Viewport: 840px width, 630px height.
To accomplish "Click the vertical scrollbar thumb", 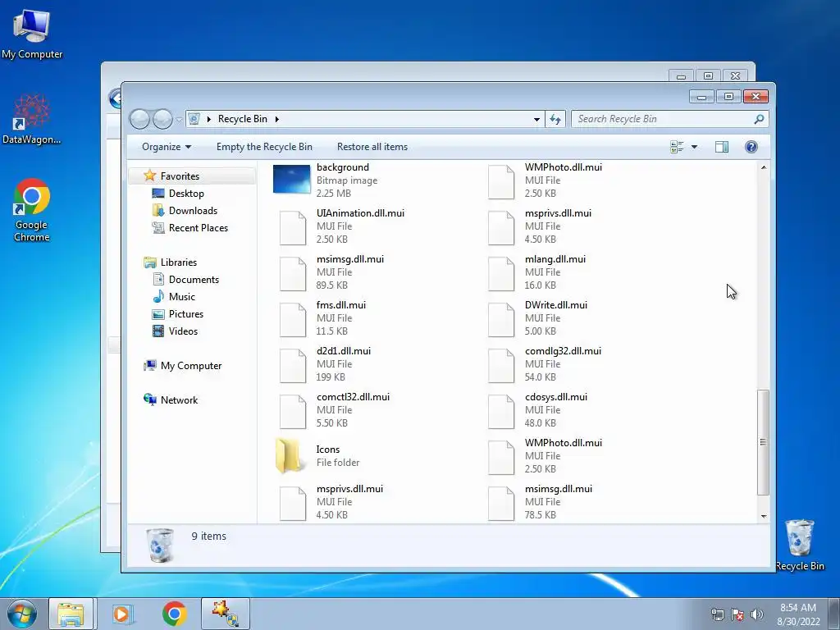I will [764, 442].
